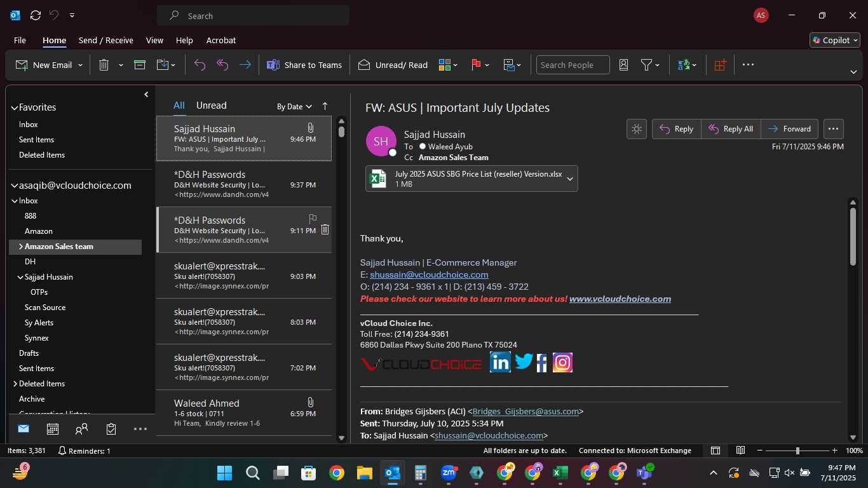The width and height of the screenshot is (868, 488).
Task: Collapse the folder pane arrow
Action: coord(146,95)
